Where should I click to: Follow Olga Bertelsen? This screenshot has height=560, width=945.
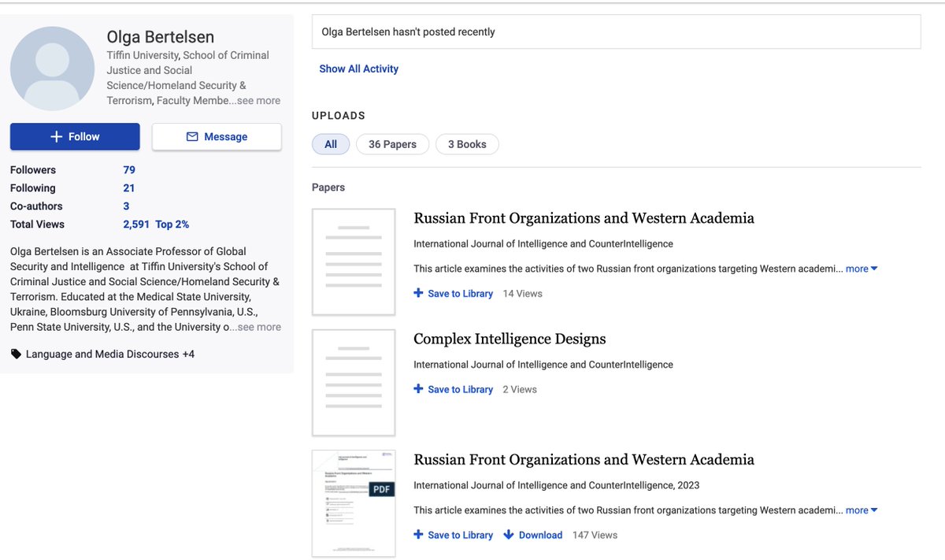point(75,136)
